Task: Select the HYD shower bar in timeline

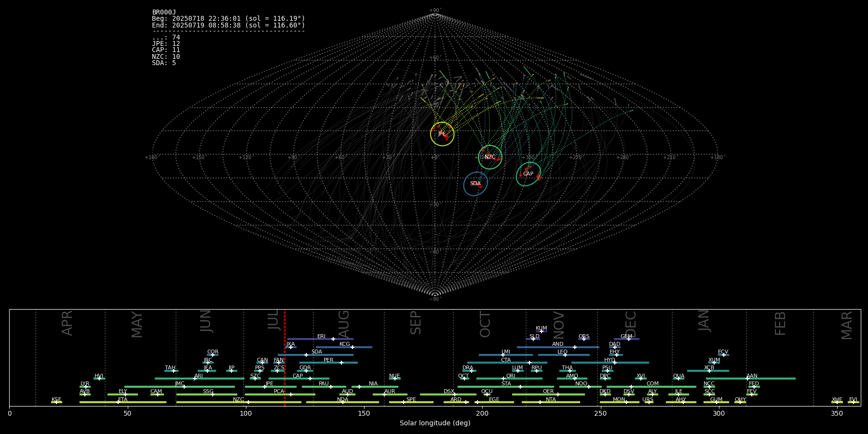Action: 610,363
